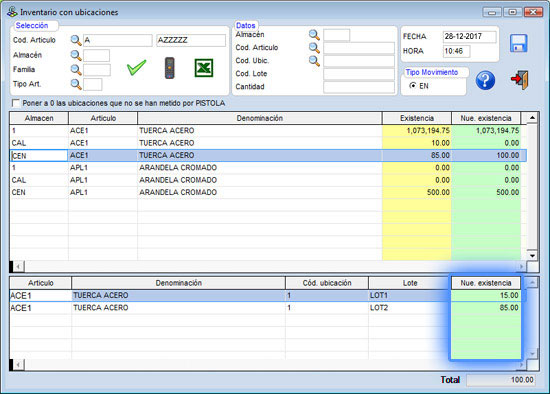Click the Cod. Lote input field
Image resolution: width=550 pixels, height=394 pixels.
pyautogui.click(x=359, y=74)
